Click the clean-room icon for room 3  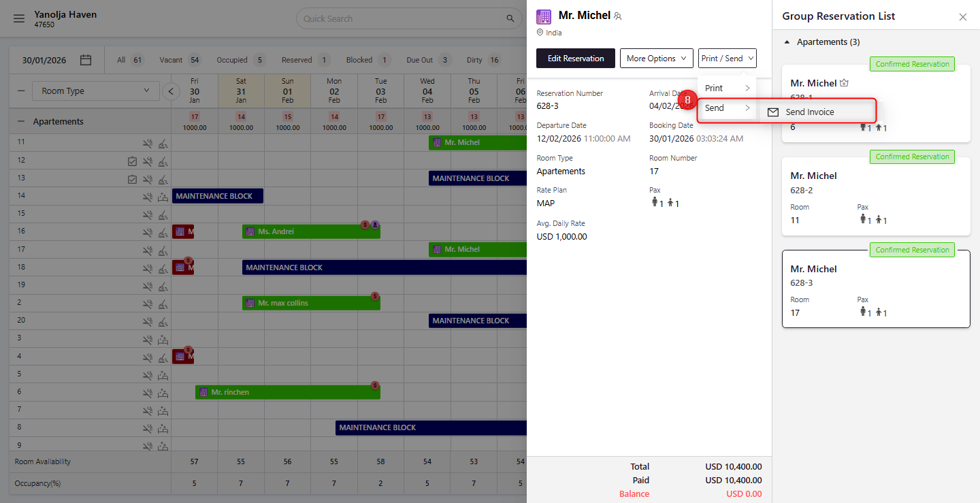[x=163, y=339]
